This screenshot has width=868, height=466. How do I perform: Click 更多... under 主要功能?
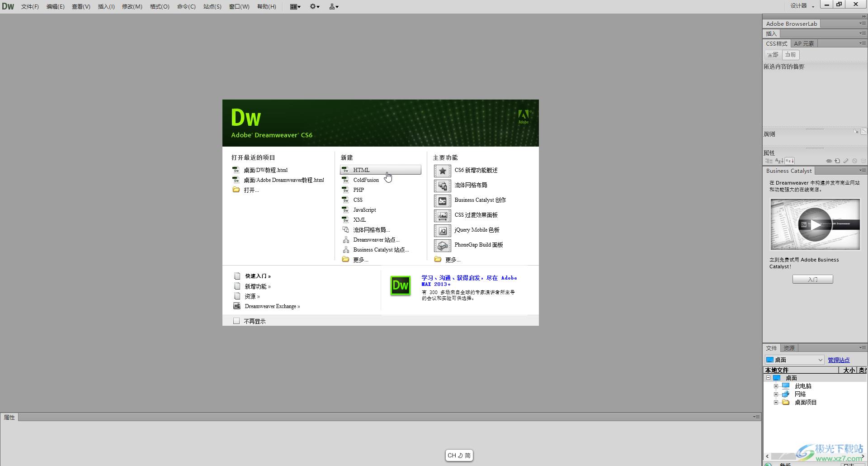coord(453,260)
